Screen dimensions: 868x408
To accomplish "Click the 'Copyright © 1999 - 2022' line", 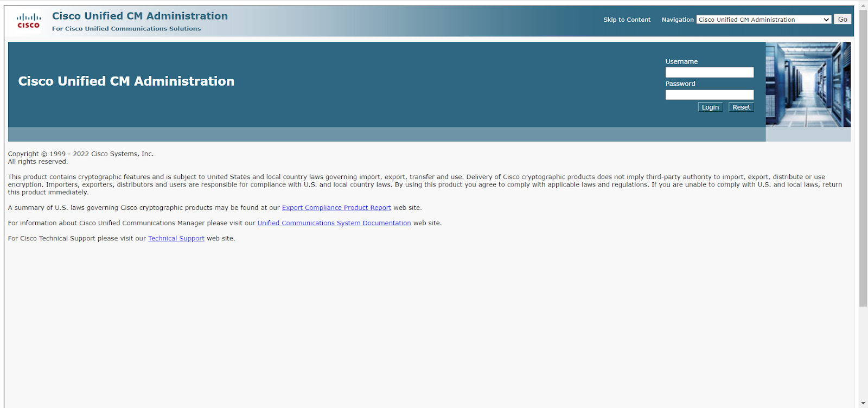I will coord(81,154).
